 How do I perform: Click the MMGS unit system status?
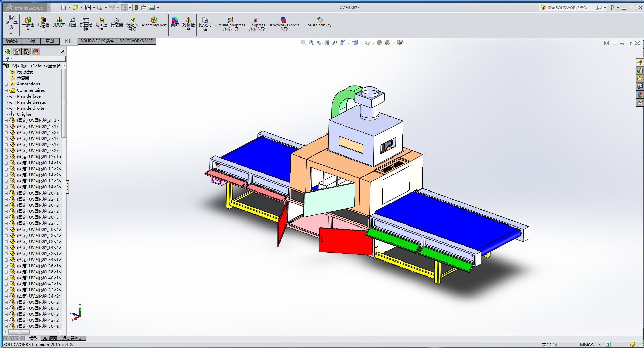[587, 345]
